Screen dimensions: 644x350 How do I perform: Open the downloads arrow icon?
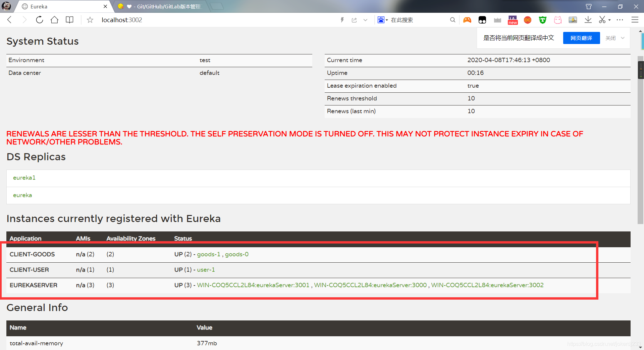point(588,20)
